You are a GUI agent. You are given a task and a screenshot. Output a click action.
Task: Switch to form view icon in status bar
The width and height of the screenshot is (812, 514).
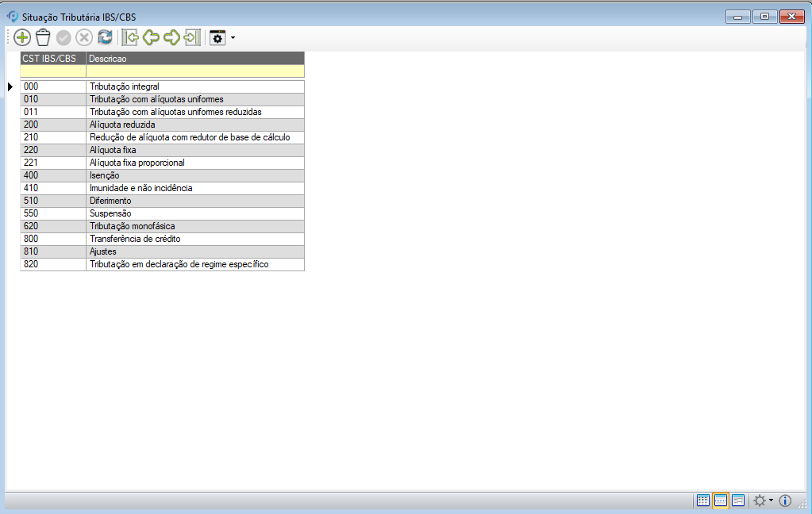(x=738, y=501)
